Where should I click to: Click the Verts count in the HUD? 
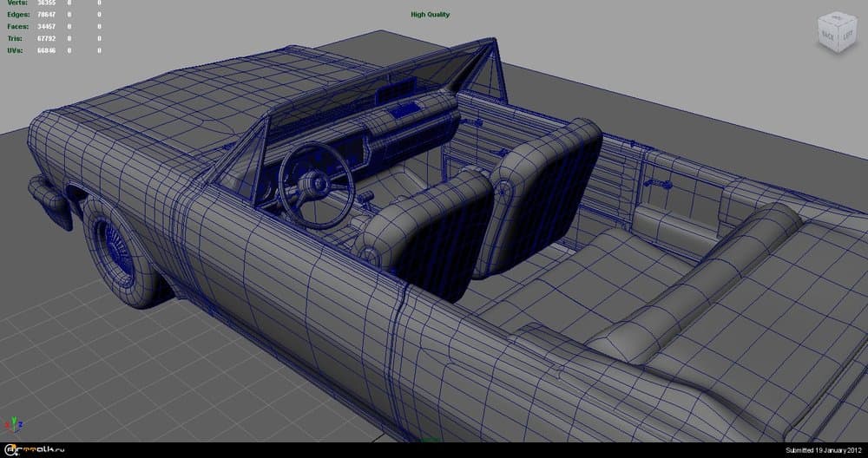tap(46, 3)
